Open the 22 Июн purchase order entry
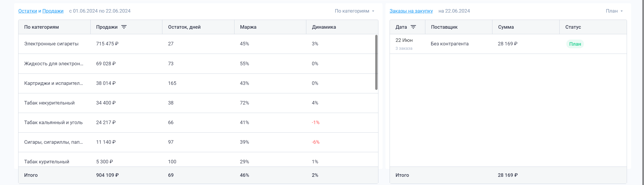 pyautogui.click(x=404, y=40)
